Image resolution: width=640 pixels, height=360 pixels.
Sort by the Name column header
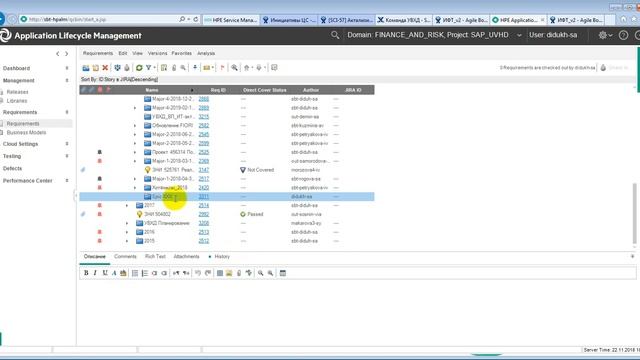(x=152, y=90)
